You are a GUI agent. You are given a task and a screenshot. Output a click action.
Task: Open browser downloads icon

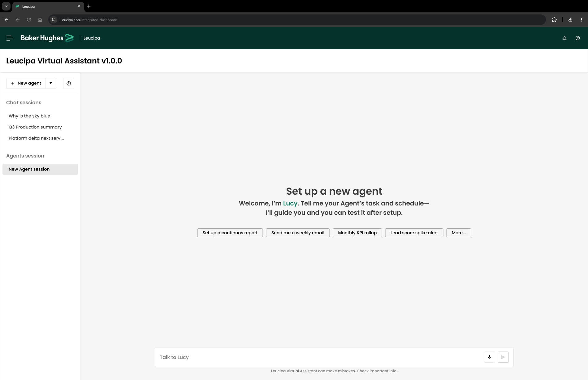(x=570, y=20)
